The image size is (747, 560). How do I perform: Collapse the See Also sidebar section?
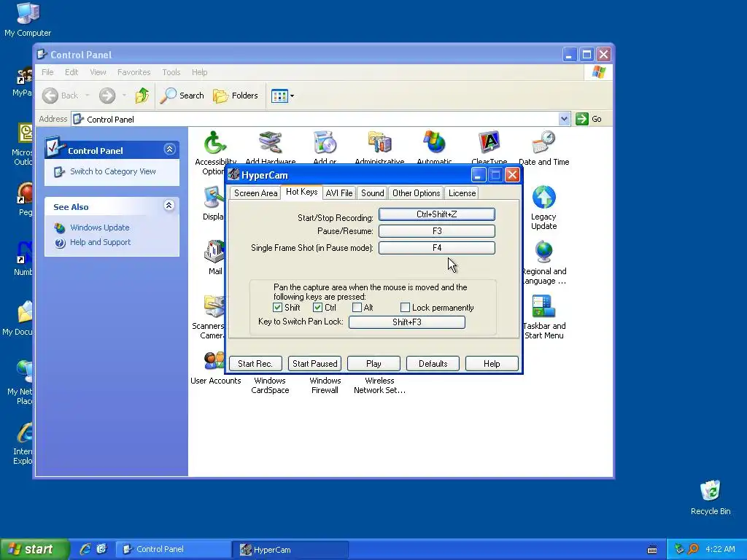[169, 205]
